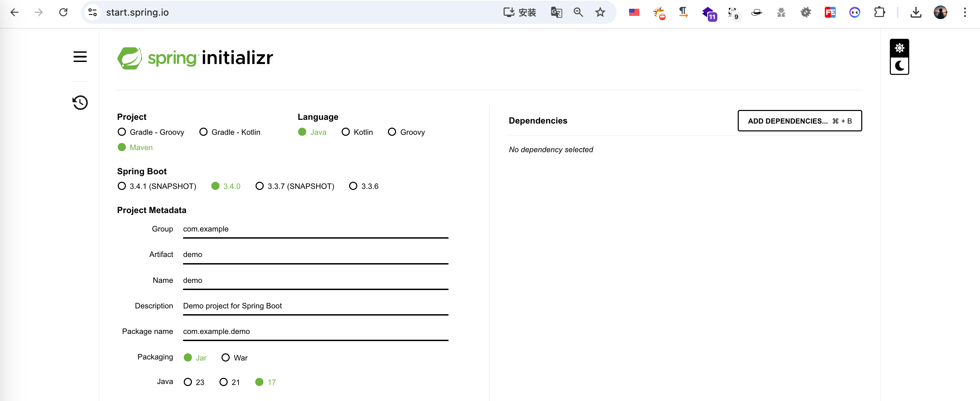Open the zoom magnifier icon in address bar
The image size is (980, 401).
click(578, 13)
